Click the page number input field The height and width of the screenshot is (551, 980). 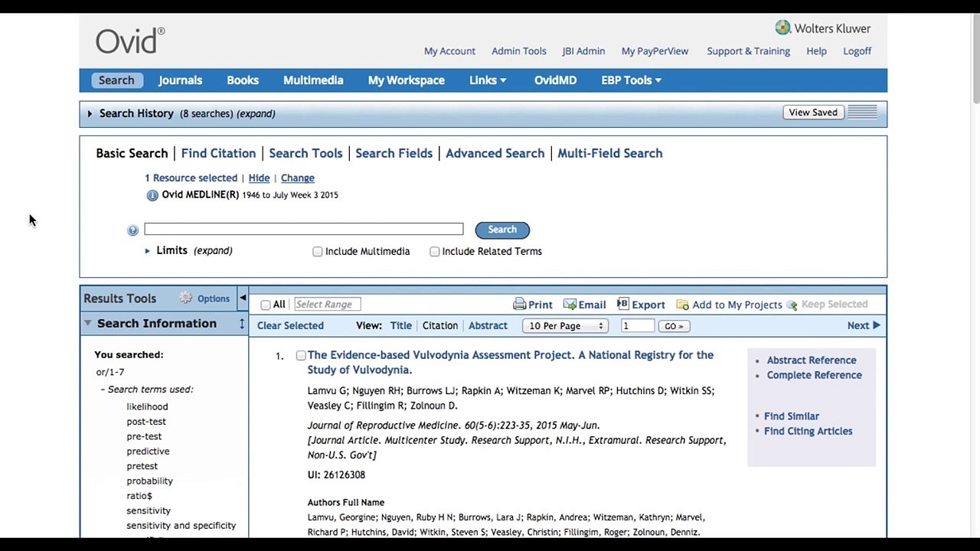tap(638, 326)
